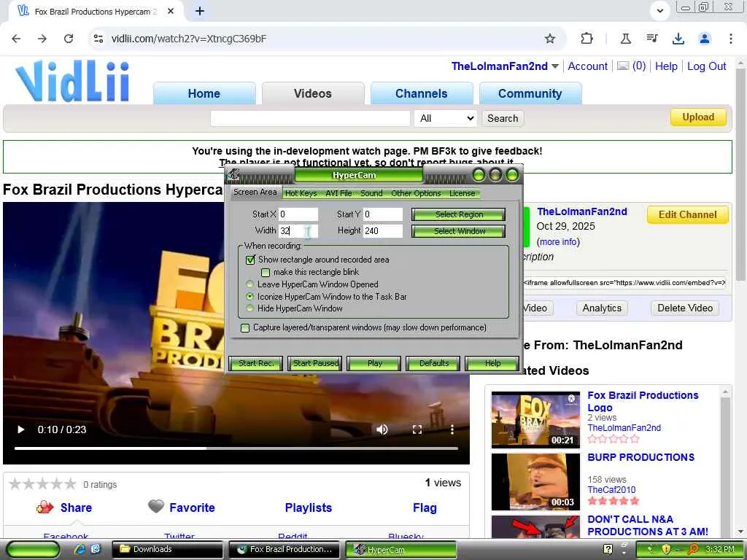747x560 pixels.
Task: Click the Share arrow icon
Action: (44, 507)
